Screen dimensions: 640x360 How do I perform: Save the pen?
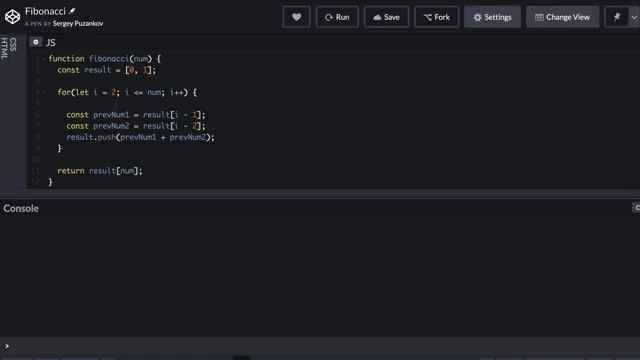click(386, 17)
